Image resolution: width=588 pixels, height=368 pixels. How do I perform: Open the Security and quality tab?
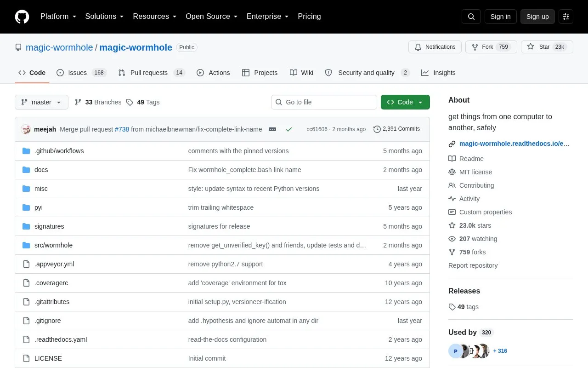pyautogui.click(x=367, y=73)
